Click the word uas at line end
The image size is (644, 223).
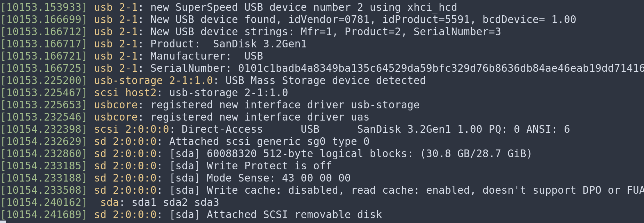click(x=360, y=117)
